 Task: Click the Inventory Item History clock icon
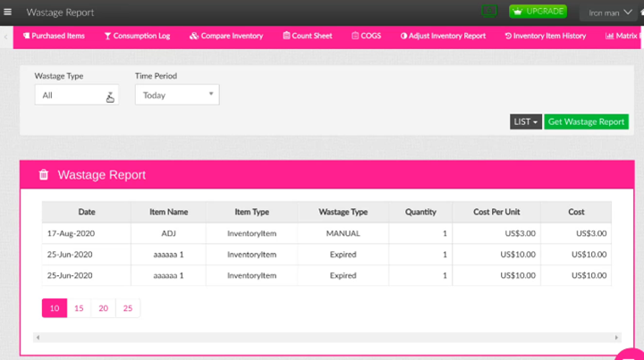(508, 36)
